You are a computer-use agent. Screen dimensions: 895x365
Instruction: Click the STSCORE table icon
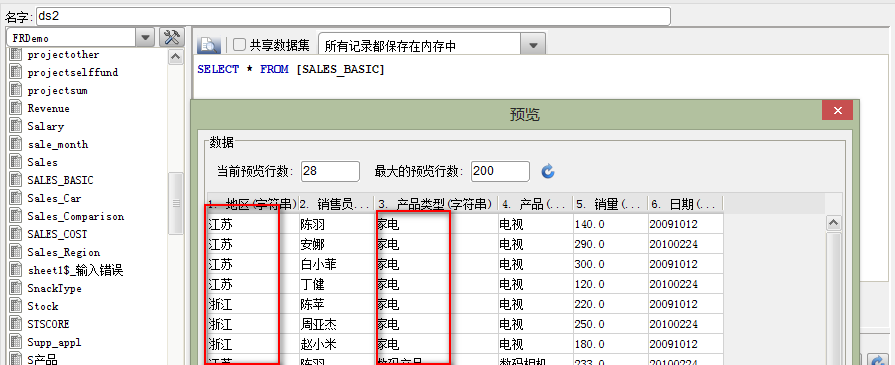(16, 324)
